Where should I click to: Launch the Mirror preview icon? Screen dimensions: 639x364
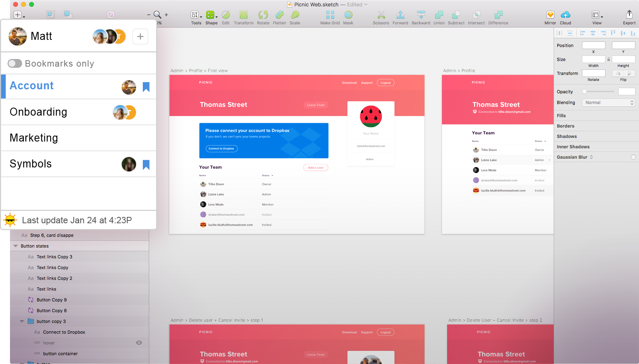pyautogui.click(x=550, y=15)
